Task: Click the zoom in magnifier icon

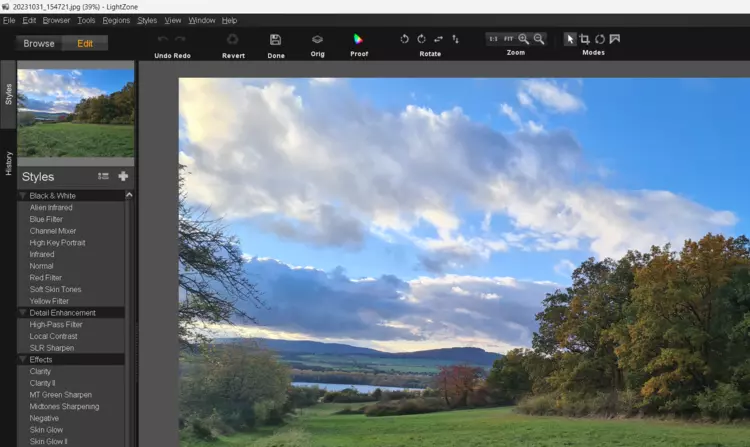Action: point(523,39)
